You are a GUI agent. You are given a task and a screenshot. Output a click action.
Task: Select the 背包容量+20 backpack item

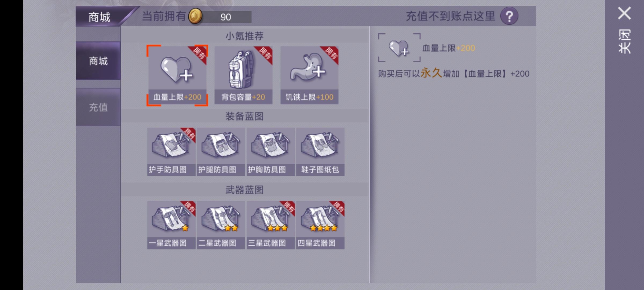point(243,75)
